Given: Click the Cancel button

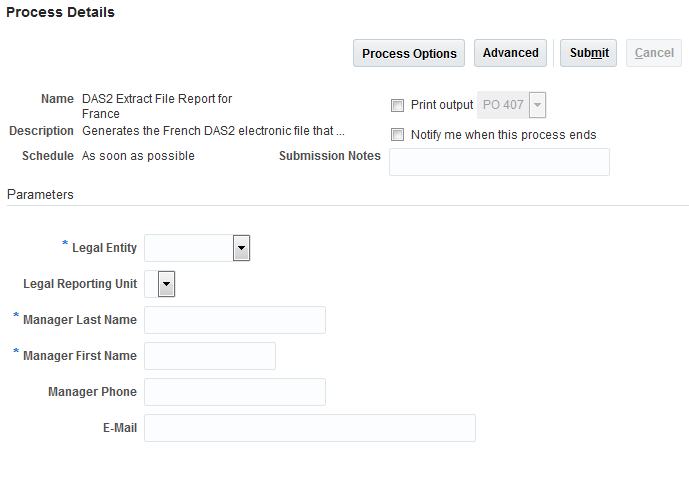Looking at the screenshot, I should click(654, 53).
